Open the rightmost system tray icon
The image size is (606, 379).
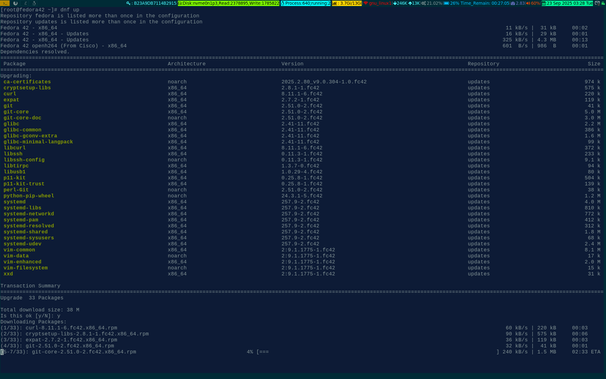[603, 3]
